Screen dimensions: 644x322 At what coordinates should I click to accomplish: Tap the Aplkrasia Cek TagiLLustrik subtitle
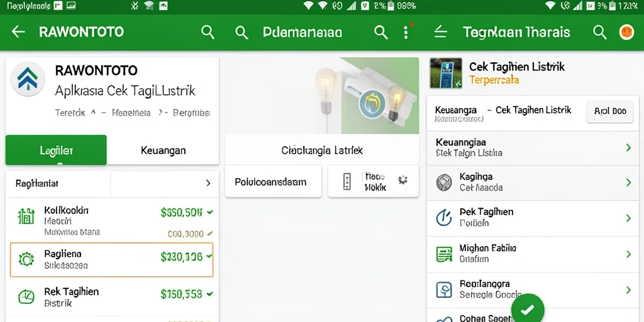(125, 91)
